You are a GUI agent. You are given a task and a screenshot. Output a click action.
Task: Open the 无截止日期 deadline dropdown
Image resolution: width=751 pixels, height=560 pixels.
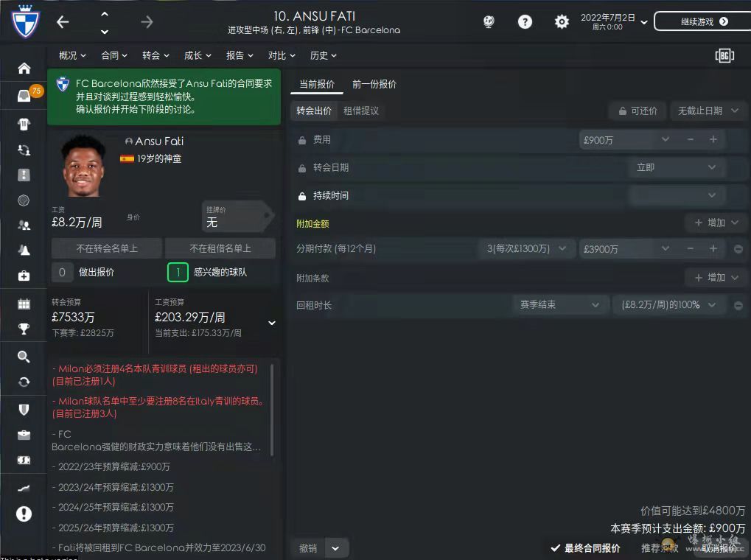pos(708,111)
